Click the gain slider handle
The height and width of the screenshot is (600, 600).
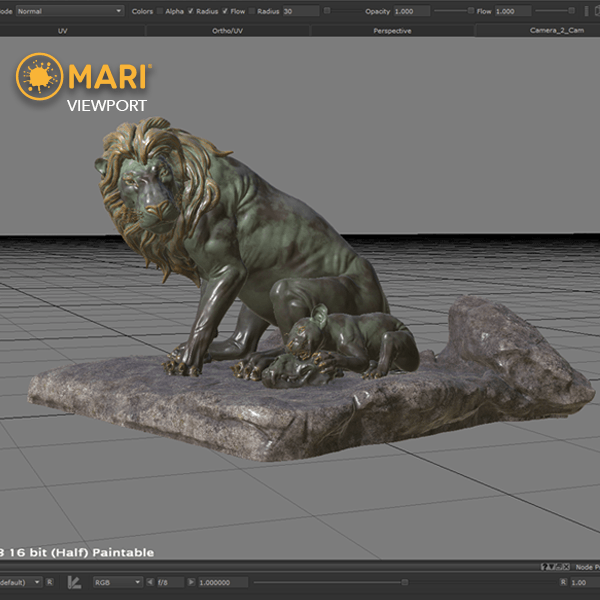click(404, 582)
